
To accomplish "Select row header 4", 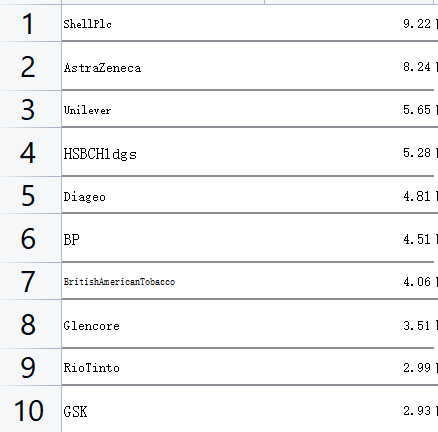I will [x=31, y=152].
